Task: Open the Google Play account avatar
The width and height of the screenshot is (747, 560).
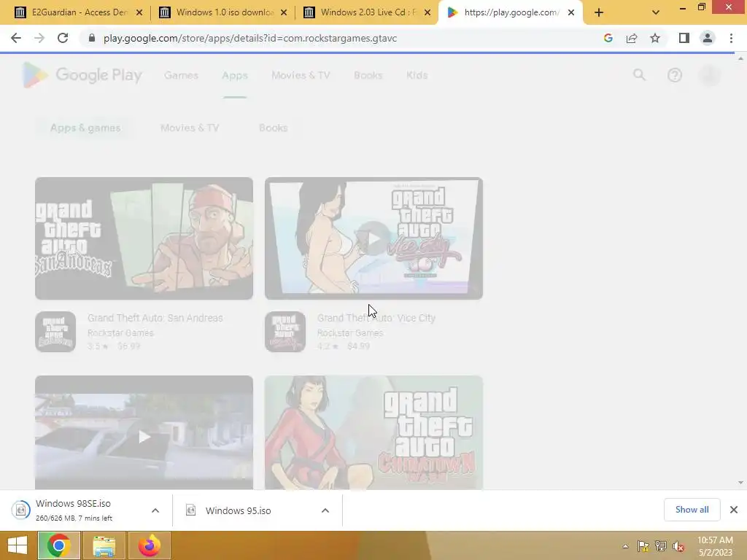Action: [x=710, y=75]
